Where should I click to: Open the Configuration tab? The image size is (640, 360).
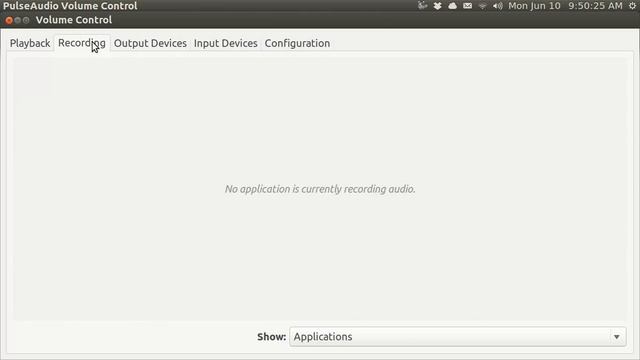(297, 43)
